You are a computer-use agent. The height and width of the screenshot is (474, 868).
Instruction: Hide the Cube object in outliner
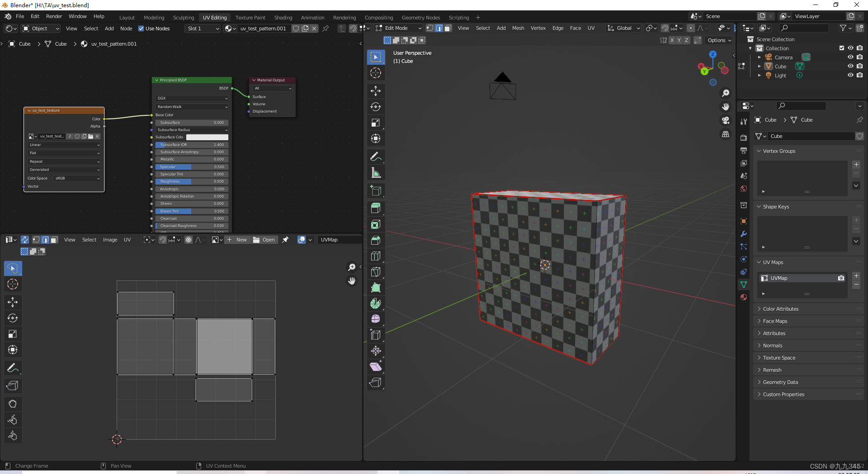[x=850, y=66]
